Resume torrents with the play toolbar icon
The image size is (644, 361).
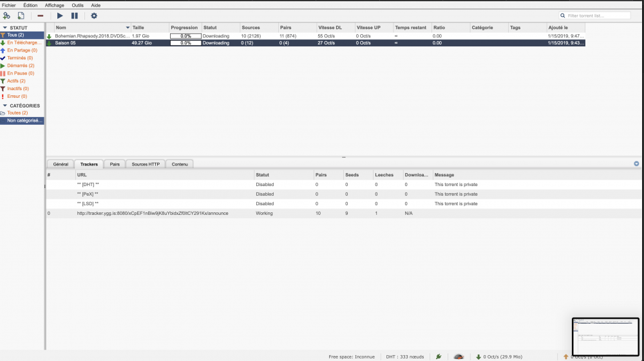[60, 15]
